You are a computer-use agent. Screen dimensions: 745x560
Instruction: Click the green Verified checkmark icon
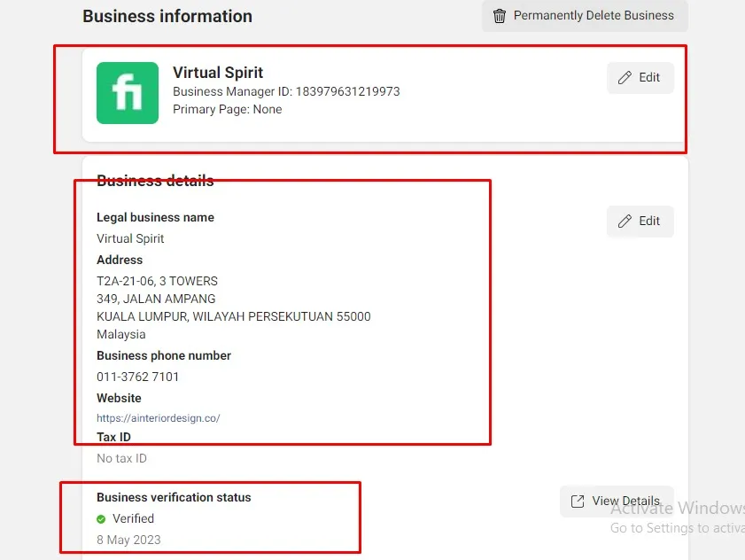coord(101,518)
